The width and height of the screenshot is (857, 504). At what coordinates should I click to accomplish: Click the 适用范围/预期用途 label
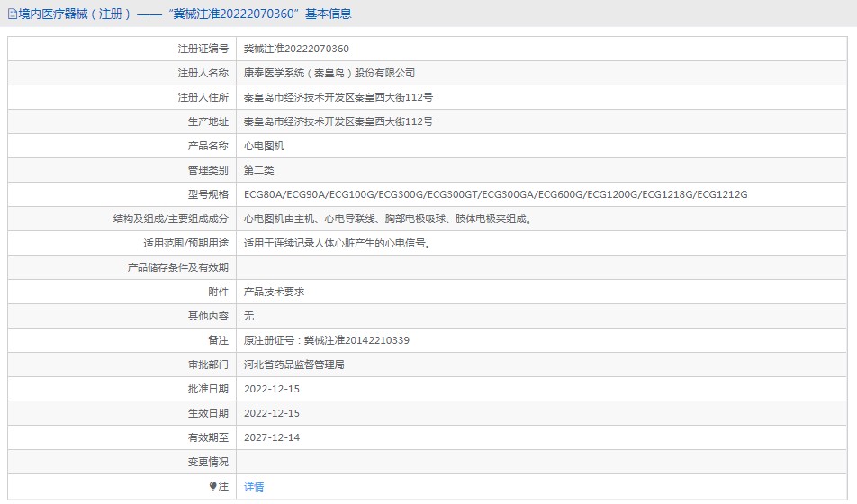tap(185, 243)
